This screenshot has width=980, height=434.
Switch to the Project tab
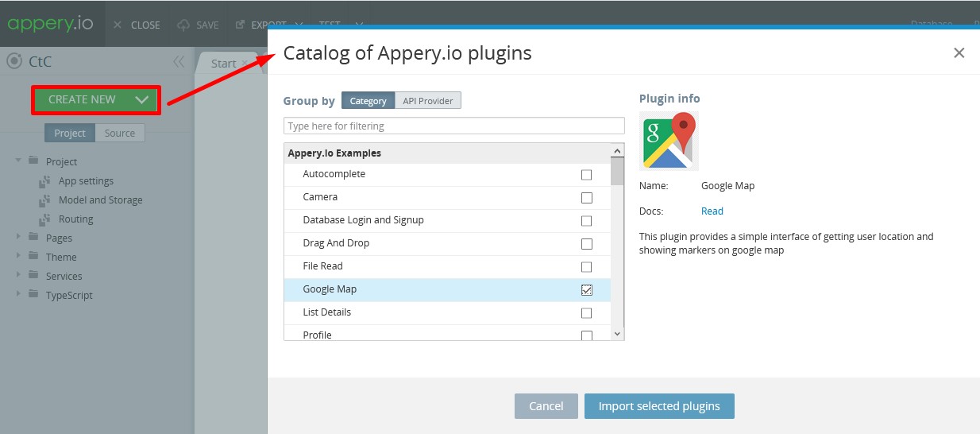point(70,133)
